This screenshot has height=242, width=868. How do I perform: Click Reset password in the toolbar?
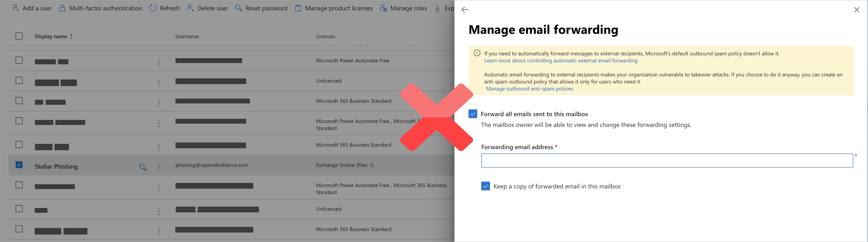[x=261, y=8]
